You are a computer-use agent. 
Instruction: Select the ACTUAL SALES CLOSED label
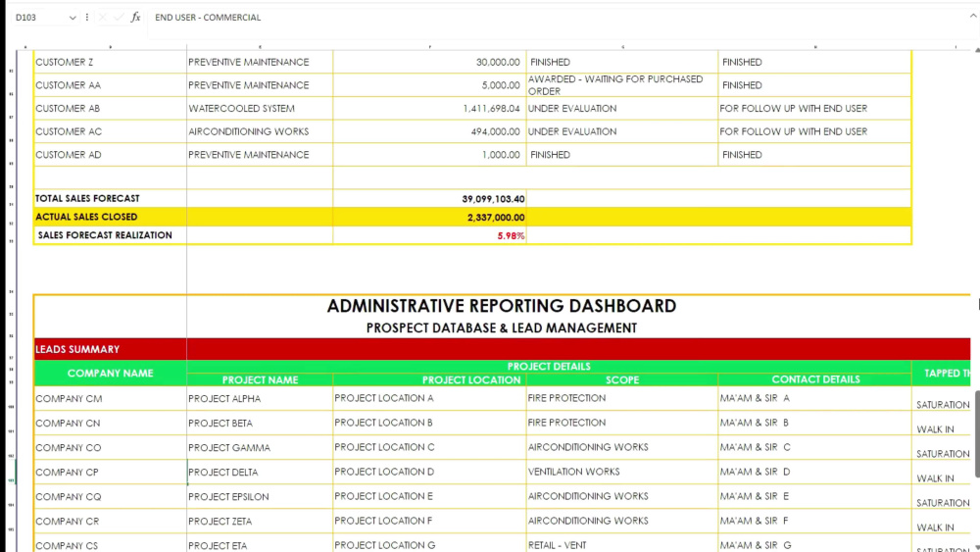pyautogui.click(x=110, y=217)
